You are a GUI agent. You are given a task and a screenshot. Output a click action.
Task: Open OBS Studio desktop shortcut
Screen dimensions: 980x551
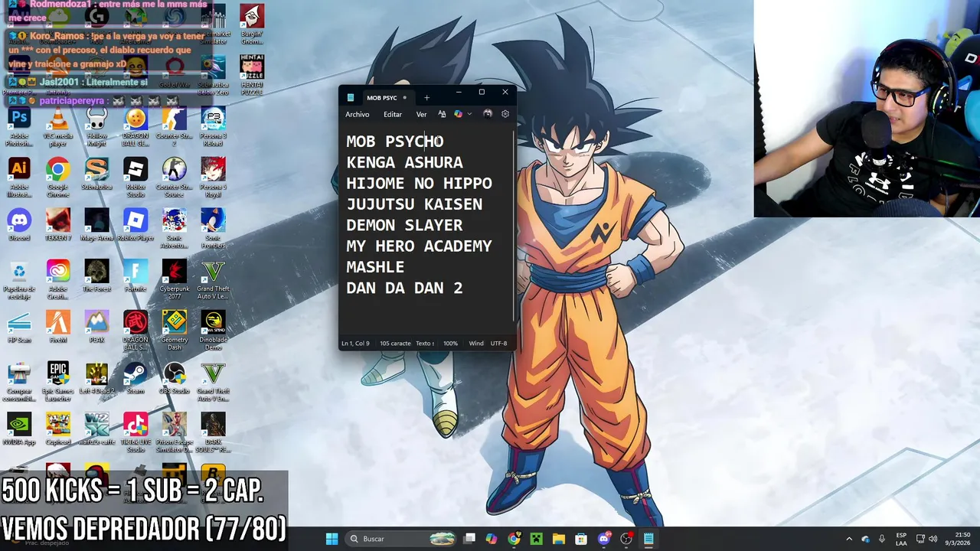pyautogui.click(x=175, y=379)
